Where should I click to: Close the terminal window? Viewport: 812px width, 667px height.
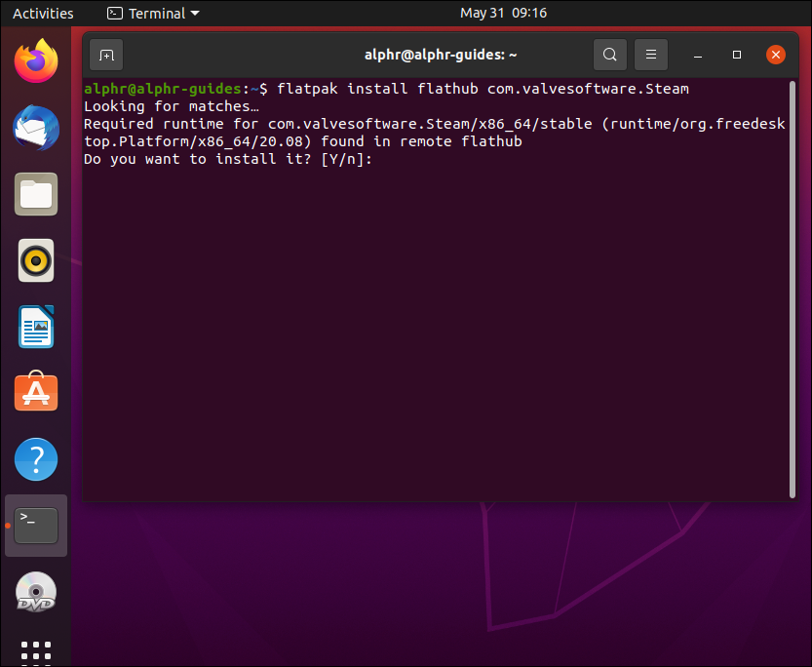tap(775, 55)
